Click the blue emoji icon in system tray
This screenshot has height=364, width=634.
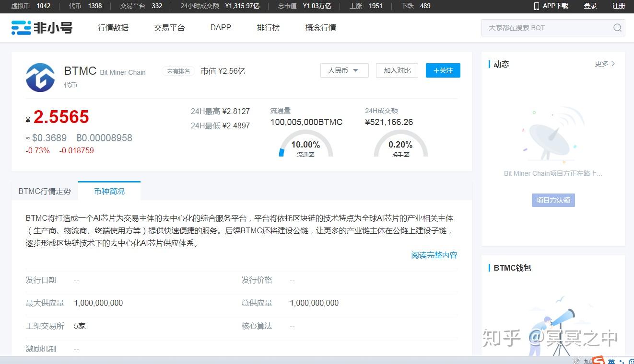pyautogui.click(x=631, y=361)
